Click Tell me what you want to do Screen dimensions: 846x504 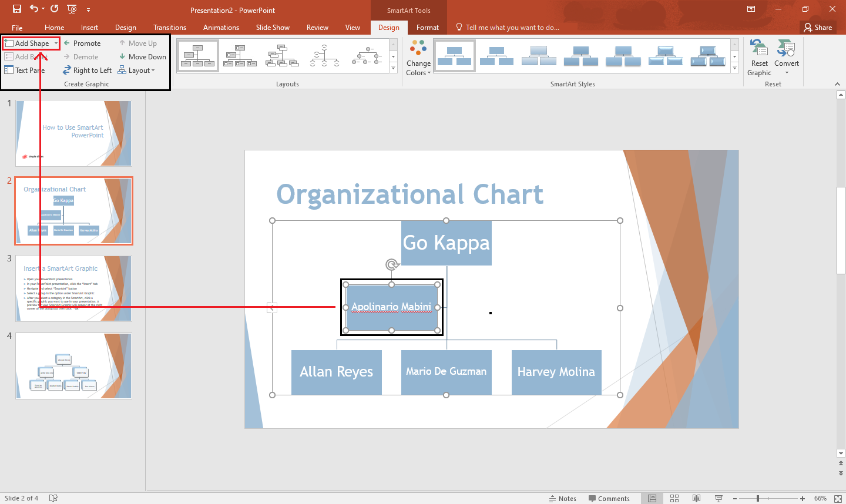point(513,27)
